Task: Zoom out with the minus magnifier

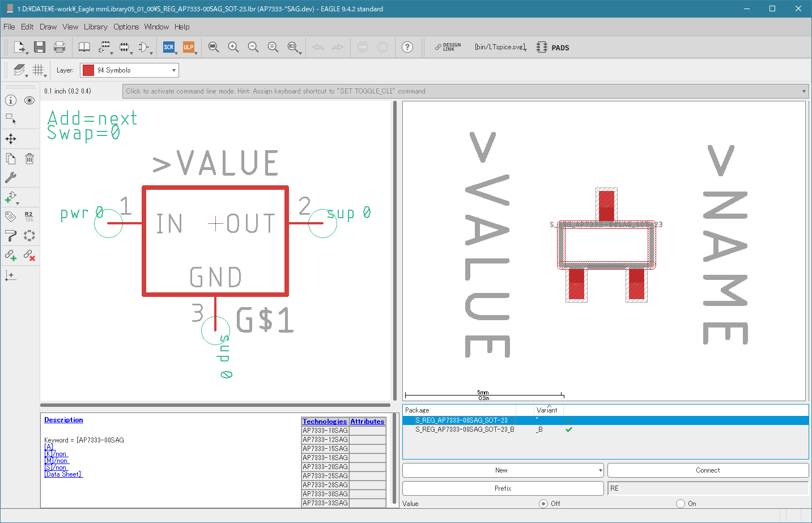Action: [253, 47]
